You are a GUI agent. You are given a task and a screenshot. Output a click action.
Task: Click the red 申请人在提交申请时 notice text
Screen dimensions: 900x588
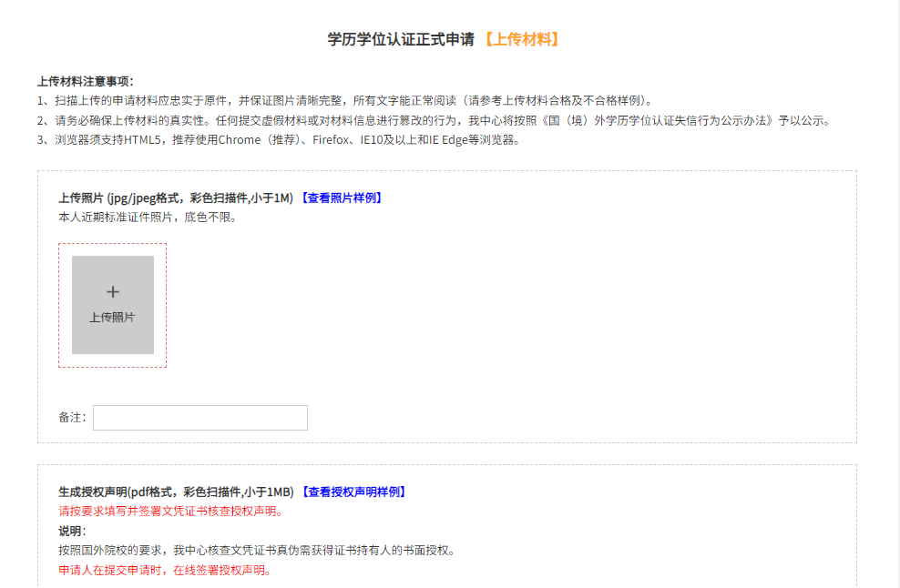[x=165, y=571]
